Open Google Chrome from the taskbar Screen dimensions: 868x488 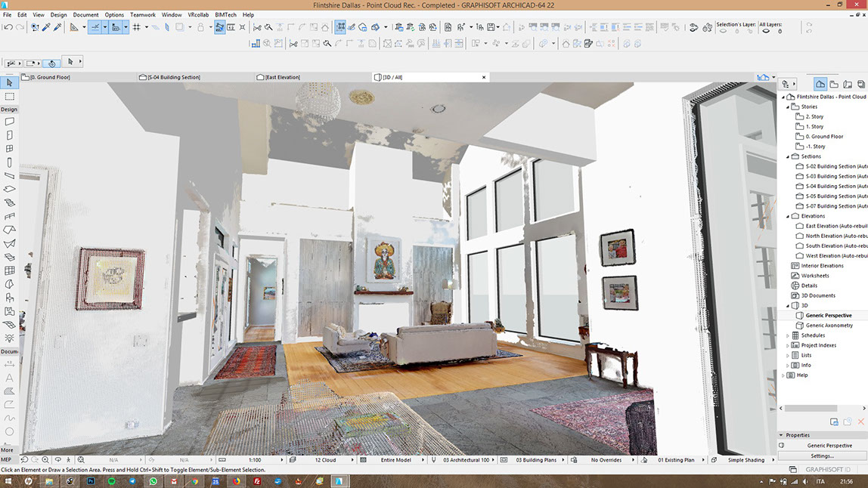pos(195,481)
